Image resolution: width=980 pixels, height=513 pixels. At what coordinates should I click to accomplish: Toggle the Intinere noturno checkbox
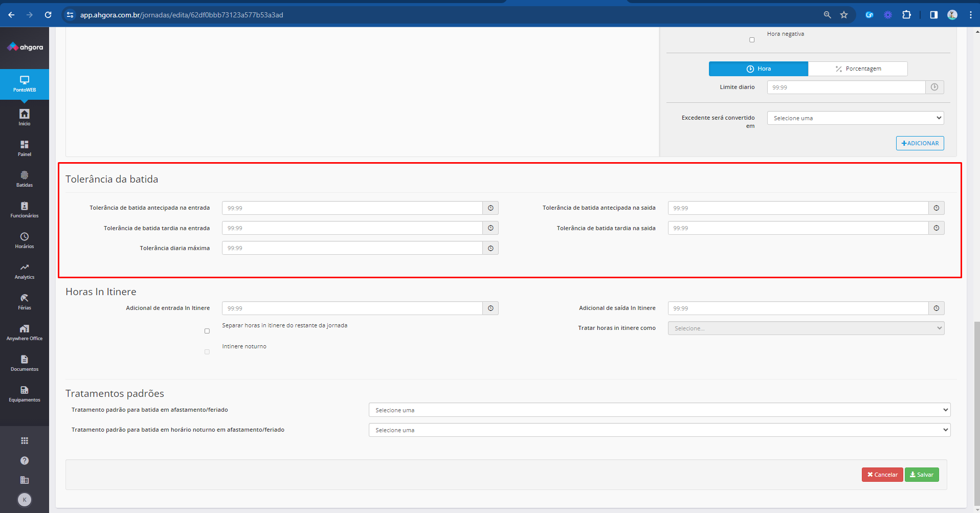coord(207,352)
